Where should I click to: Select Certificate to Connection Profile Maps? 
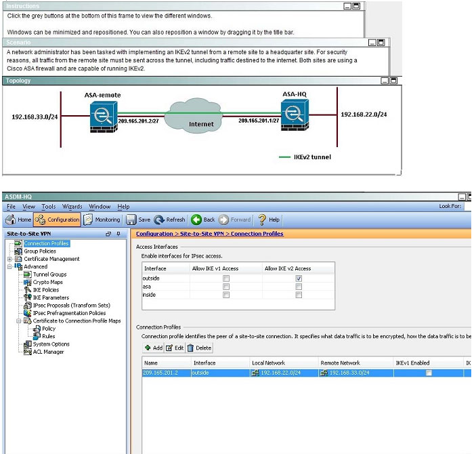[77, 321]
